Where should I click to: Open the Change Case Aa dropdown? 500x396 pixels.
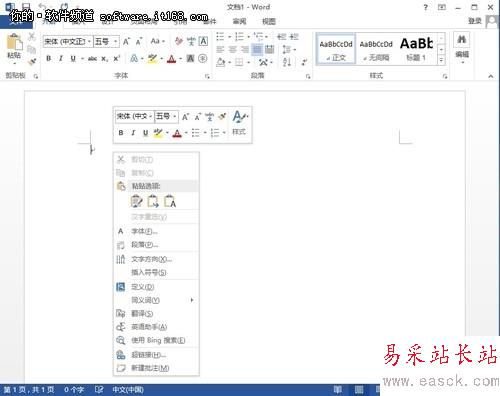point(158,41)
